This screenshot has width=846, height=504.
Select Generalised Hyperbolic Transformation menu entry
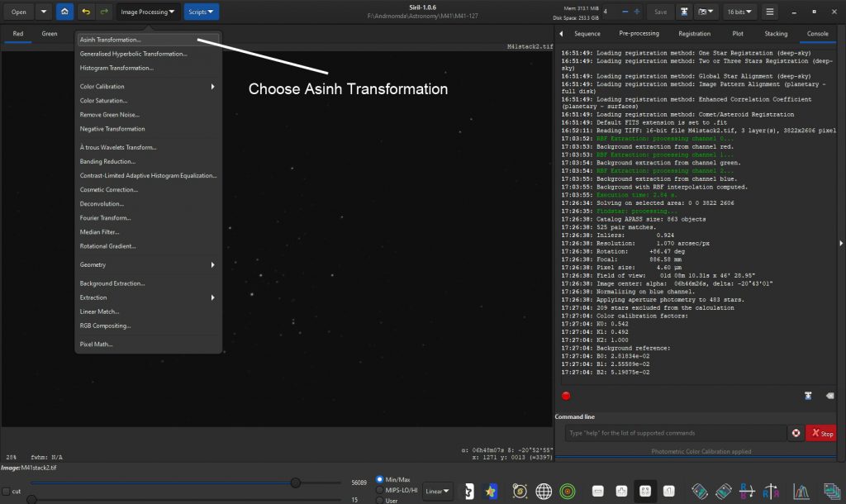click(147, 54)
